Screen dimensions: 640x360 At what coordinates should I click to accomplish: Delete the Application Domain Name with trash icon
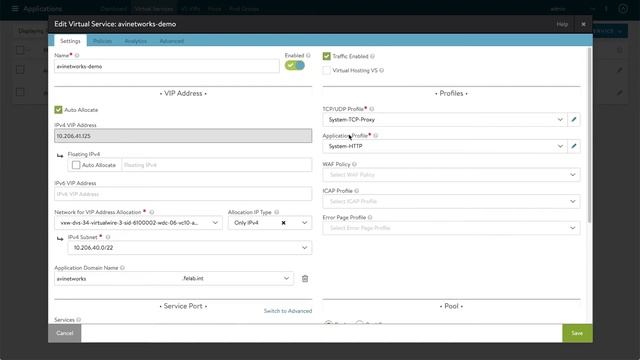[305, 279]
